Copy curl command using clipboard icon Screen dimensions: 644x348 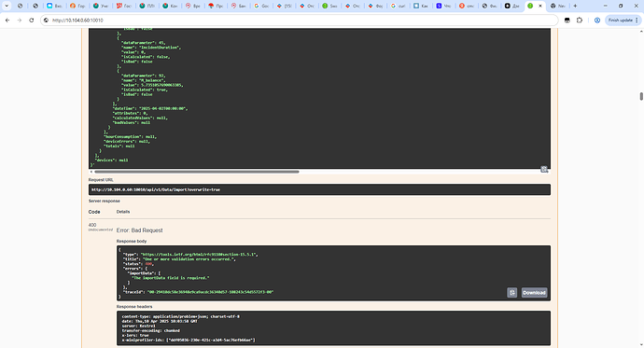(544, 169)
